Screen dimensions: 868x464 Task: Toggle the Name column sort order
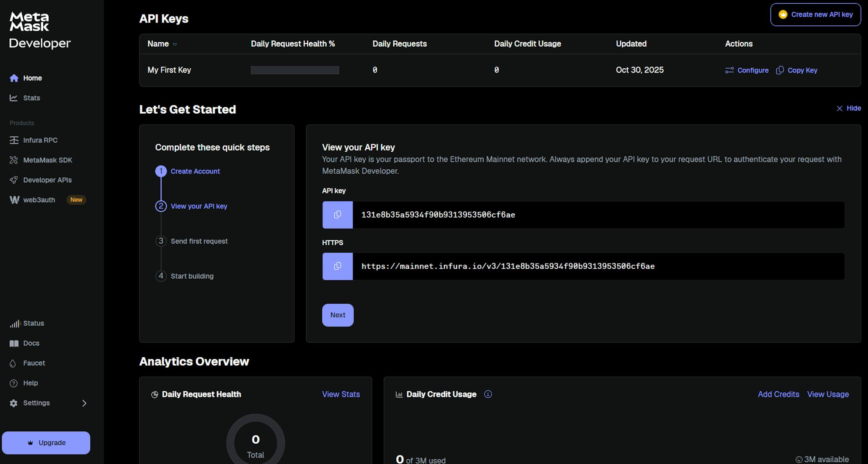pyautogui.click(x=175, y=44)
